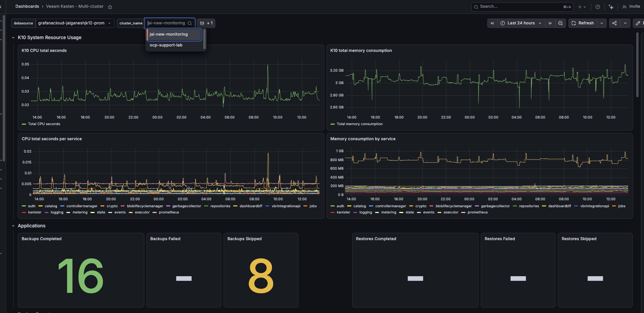
Task: Click the circular arrows Refresh icon
Action: [x=574, y=23]
